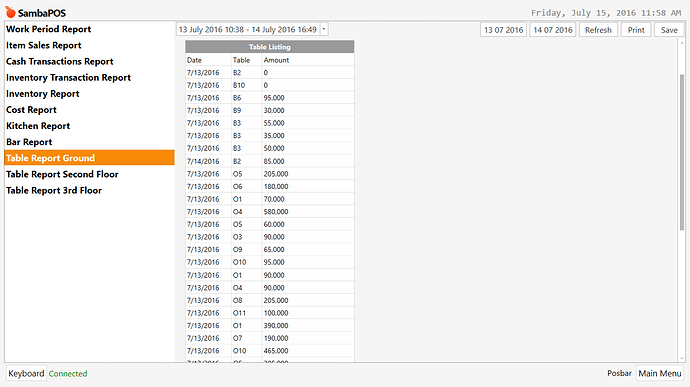Click the amount 390.000
The image size is (690, 387).
point(276,326)
